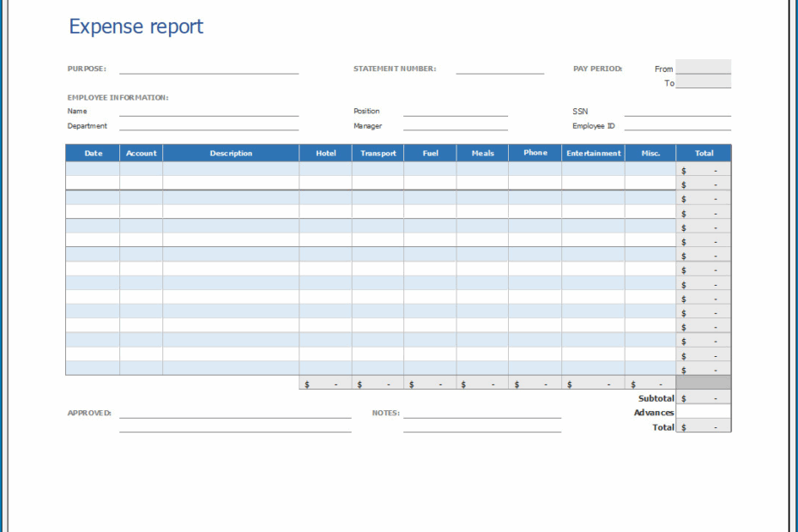Screen dimensions: 798x532
Task: Click the Date column header
Action: pyautogui.click(x=92, y=153)
